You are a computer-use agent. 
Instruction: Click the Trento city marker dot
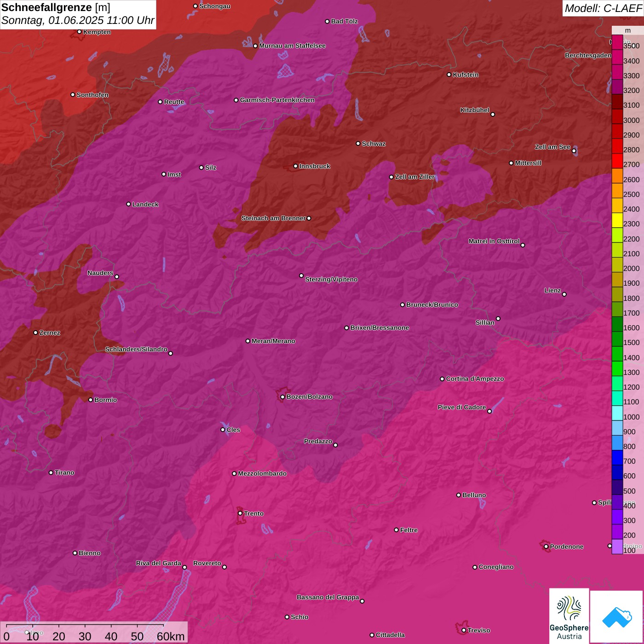(240, 513)
